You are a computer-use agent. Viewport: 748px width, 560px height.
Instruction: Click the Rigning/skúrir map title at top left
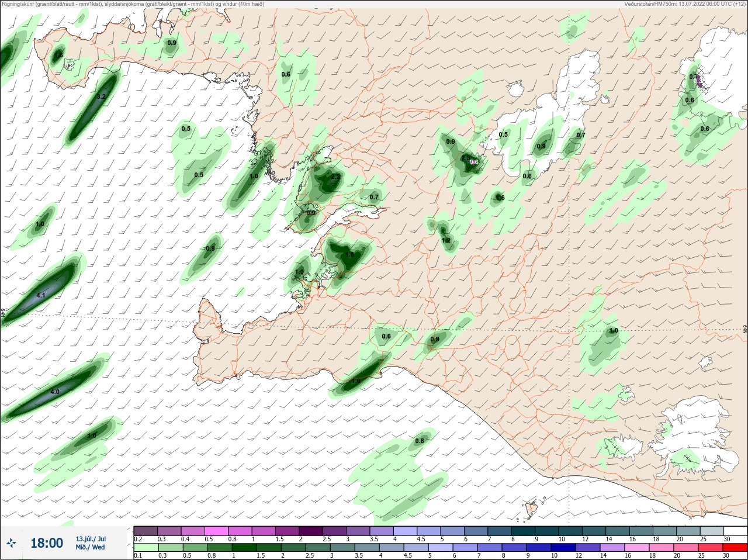tap(133, 4)
